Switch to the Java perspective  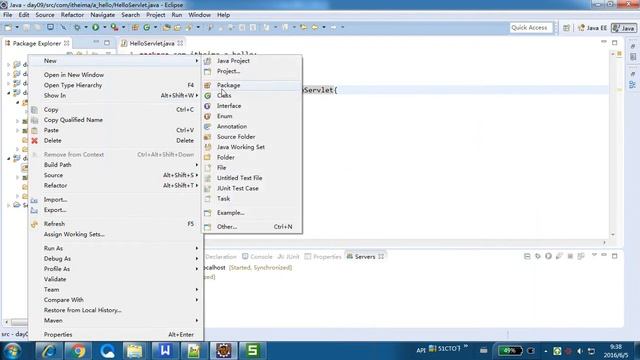[x=624, y=28]
